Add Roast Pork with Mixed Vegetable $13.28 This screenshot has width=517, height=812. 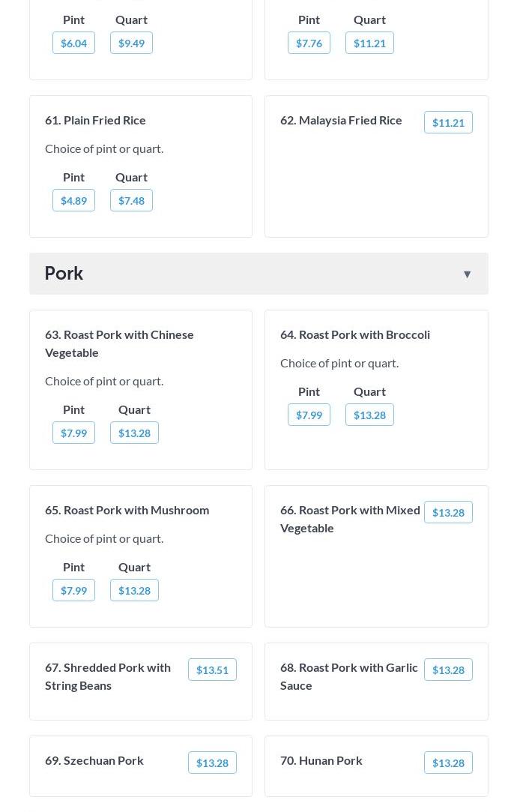(448, 512)
